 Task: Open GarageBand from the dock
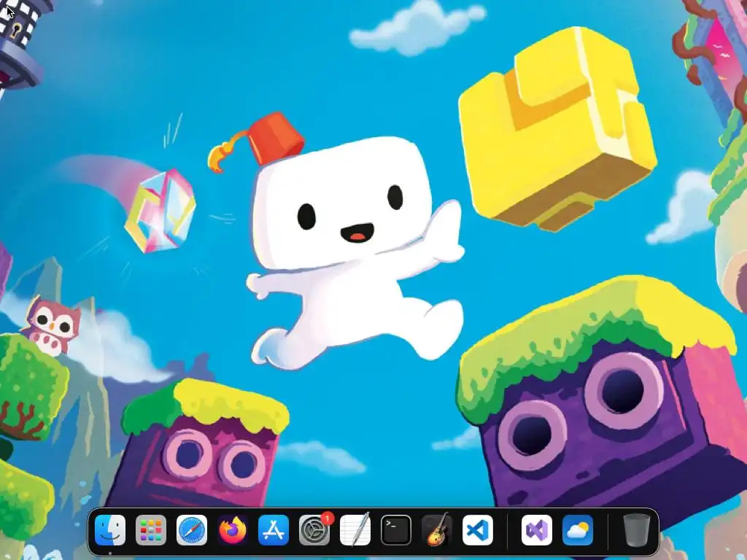[437, 529]
